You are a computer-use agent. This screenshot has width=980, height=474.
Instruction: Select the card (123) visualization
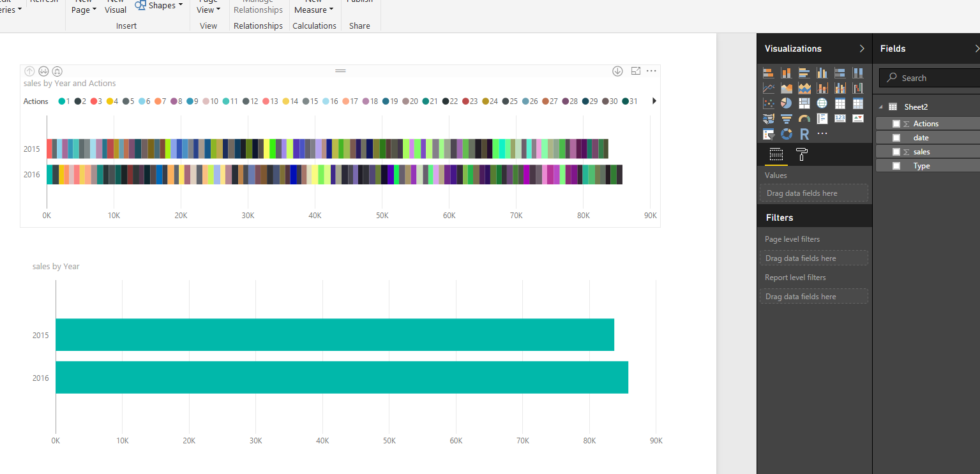tap(840, 119)
